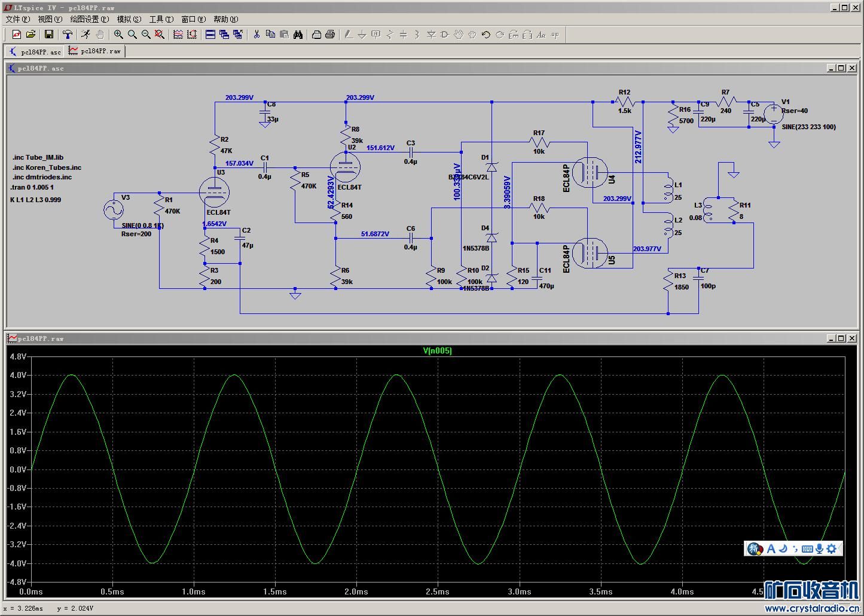Viewport: 864px width, 616px height.
Task: Click the .tran 0 1.005 1 directive
Action: [33, 187]
